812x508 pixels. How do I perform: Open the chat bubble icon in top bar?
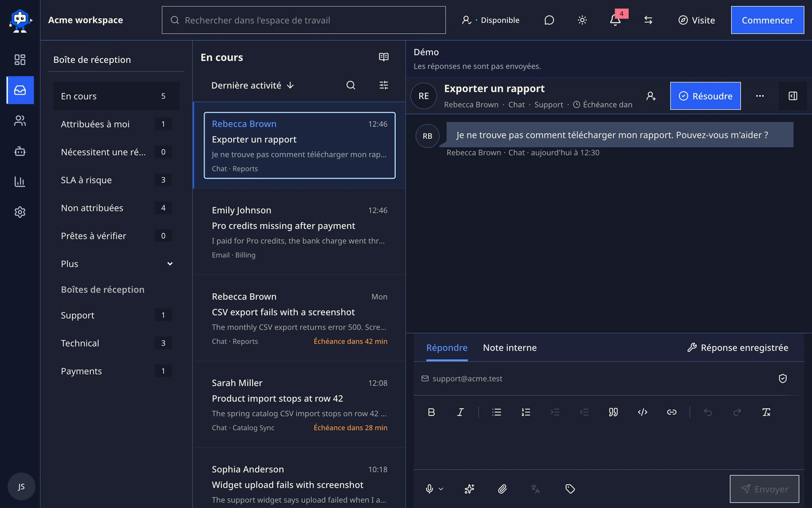[549, 20]
